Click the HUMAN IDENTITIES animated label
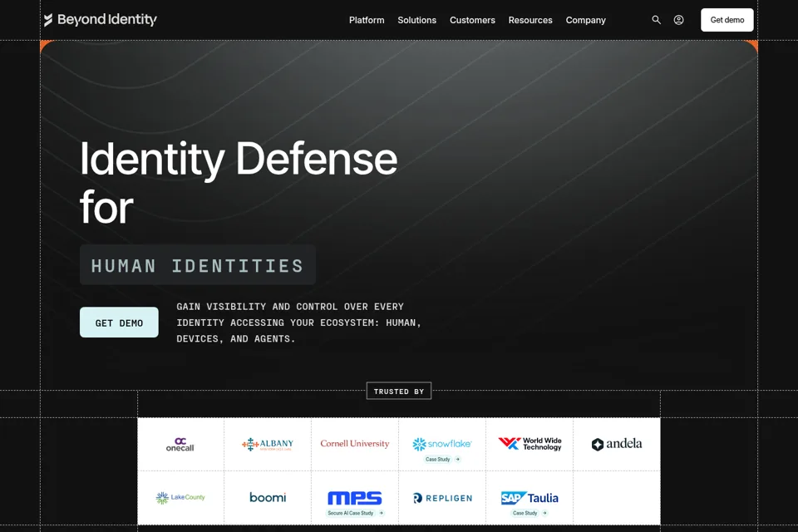Image resolution: width=798 pixels, height=532 pixels. (198, 265)
